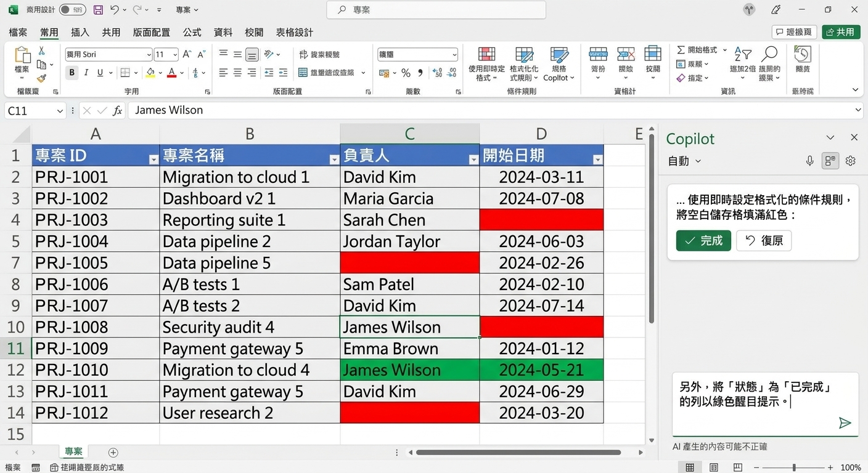868x473 pixels.
Task: Click the Undo arrow in title bar
Action: point(114,10)
